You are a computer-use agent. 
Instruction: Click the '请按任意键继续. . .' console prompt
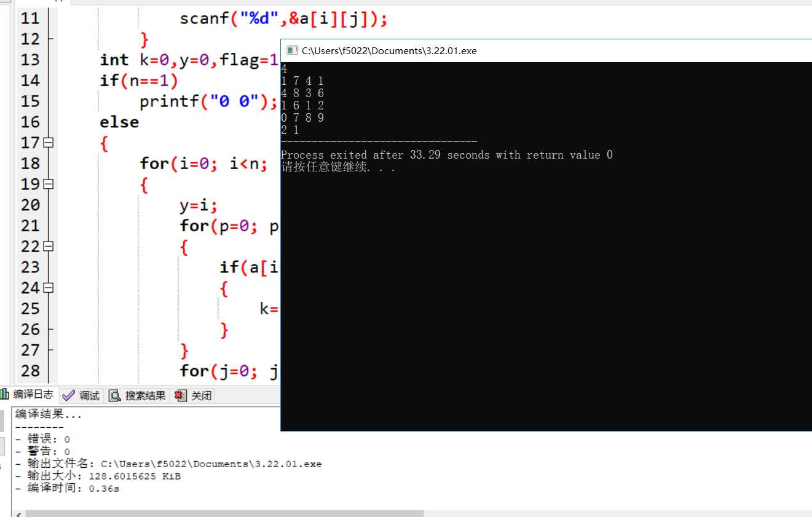[338, 167]
